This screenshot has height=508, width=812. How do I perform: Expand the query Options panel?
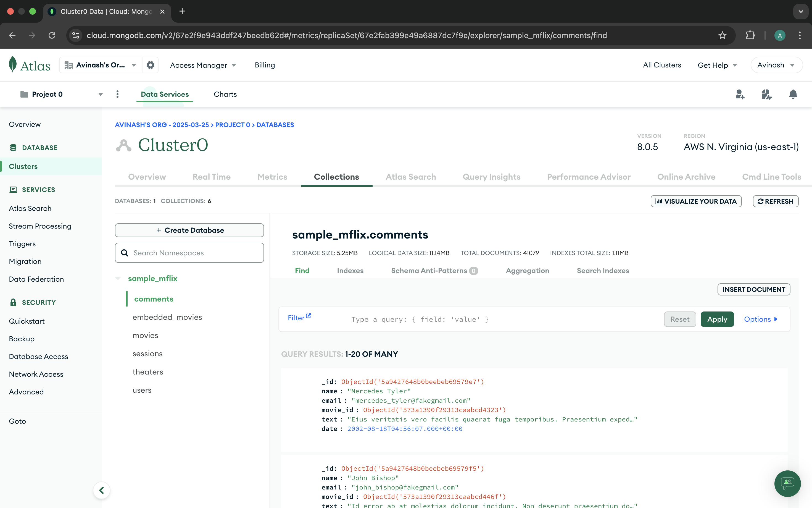click(761, 319)
